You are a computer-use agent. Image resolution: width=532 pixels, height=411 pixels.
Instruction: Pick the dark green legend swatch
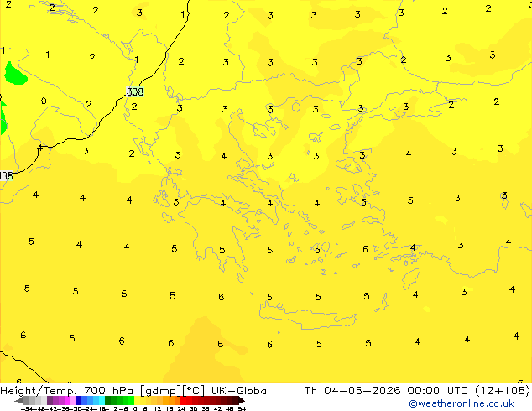(108, 400)
